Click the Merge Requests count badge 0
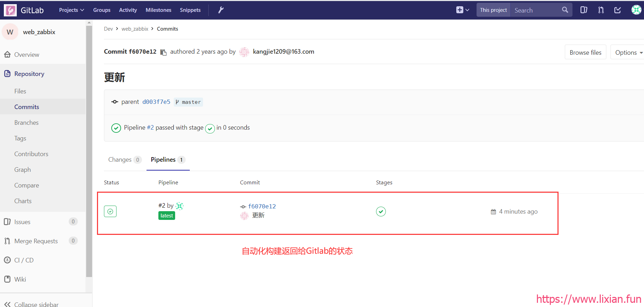 [73, 241]
